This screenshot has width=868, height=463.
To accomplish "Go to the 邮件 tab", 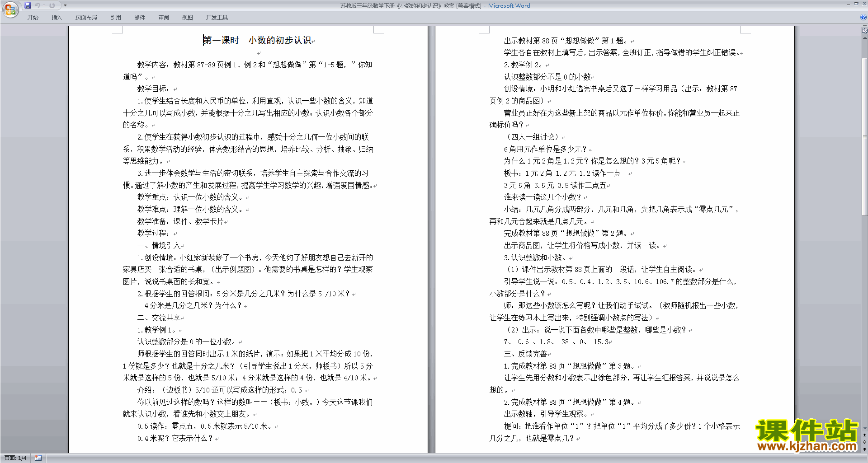I will point(140,18).
